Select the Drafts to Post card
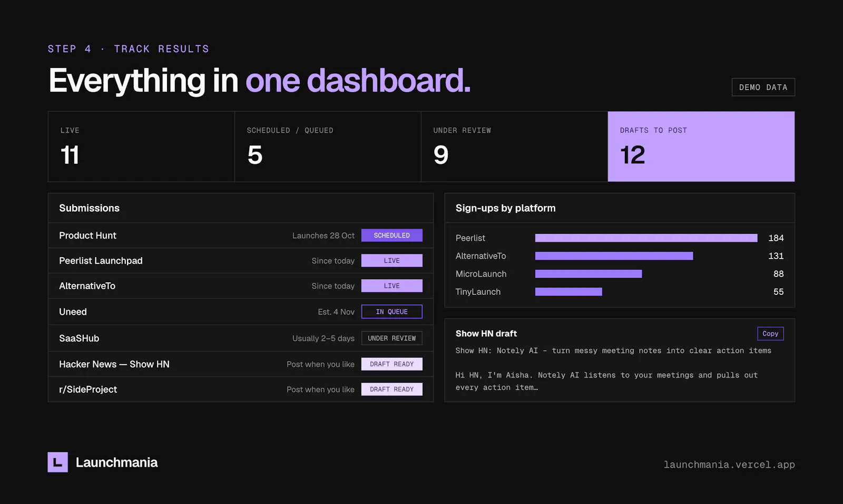The height and width of the screenshot is (504, 843). pos(701,146)
